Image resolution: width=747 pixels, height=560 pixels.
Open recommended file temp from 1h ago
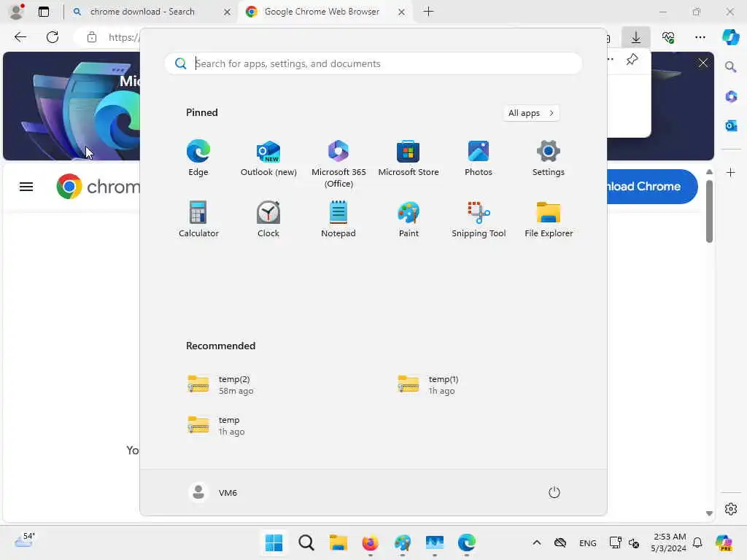pyautogui.click(x=217, y=426)
